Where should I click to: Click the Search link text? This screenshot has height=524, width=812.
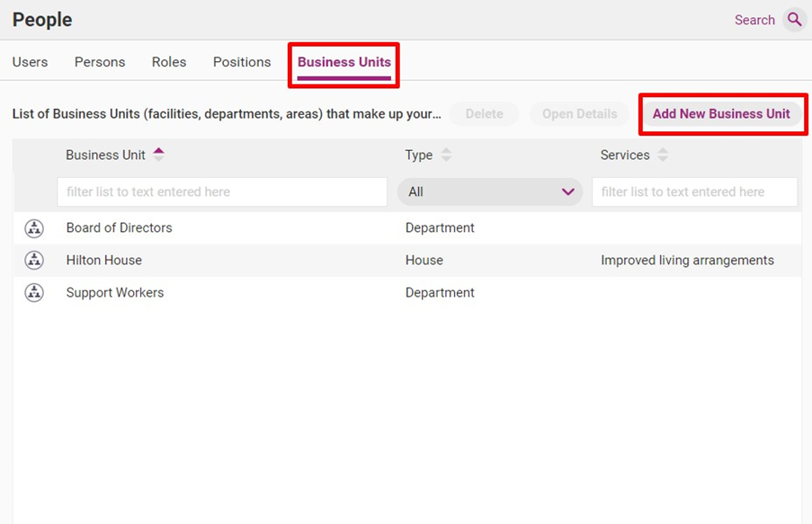[754, 20]
